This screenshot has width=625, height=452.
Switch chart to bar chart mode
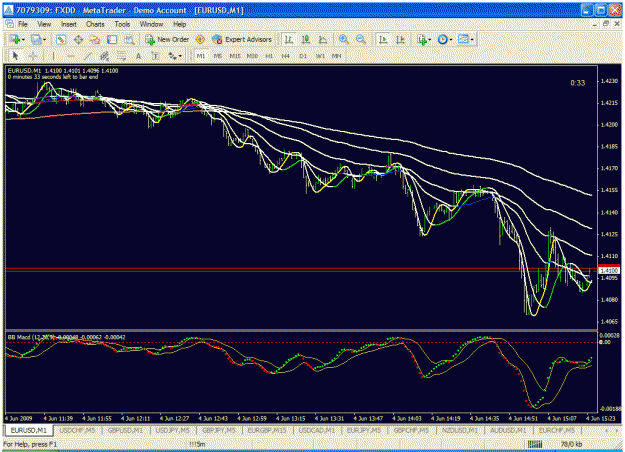289,39
